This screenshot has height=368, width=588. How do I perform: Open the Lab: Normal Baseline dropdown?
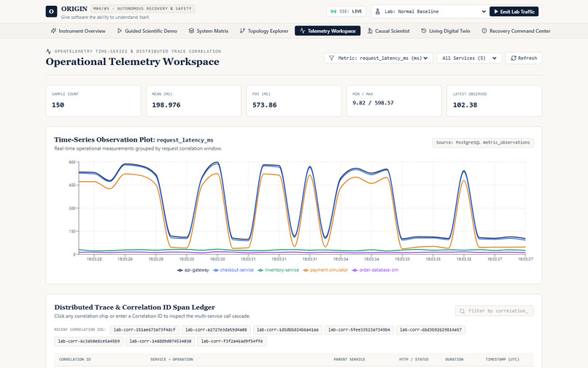[x=430, y=11]
